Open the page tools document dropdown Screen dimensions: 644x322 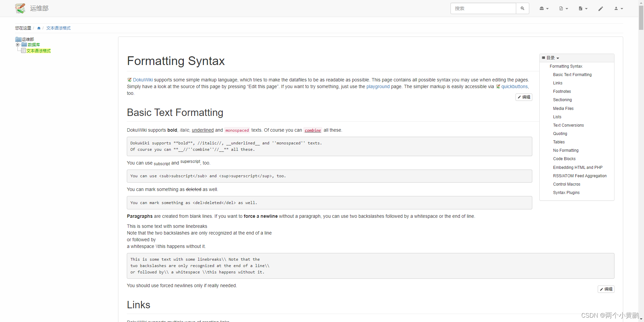pyautogui.click(x=563, y=8)
